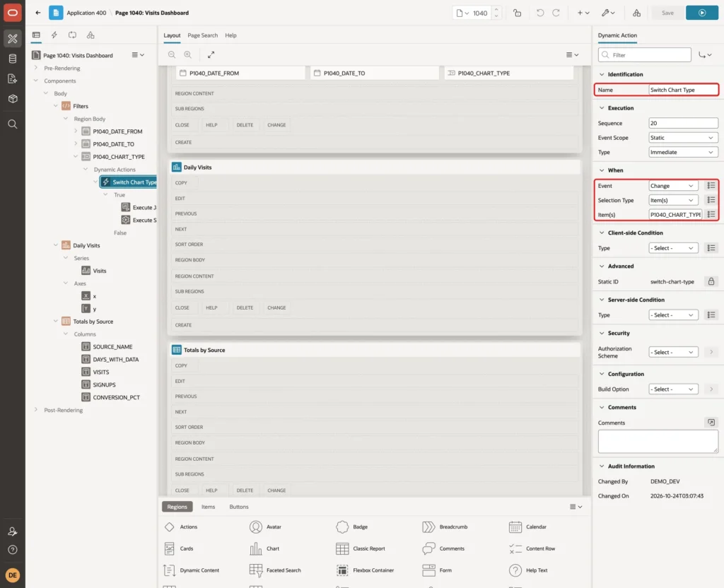Open the Authorization Scheme dropdown
The width and height of the screenshot is (724, 588).
point(673,352)
